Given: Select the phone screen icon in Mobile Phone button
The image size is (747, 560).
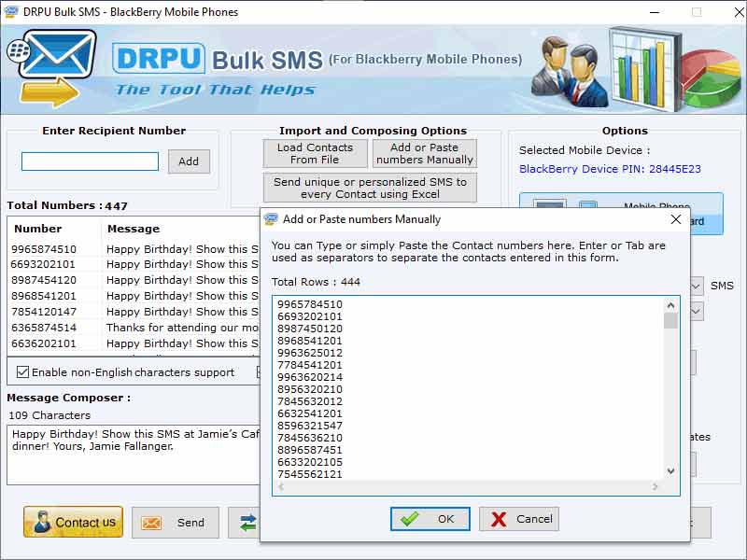Looking at the screenshot, I should pos(550,204).
